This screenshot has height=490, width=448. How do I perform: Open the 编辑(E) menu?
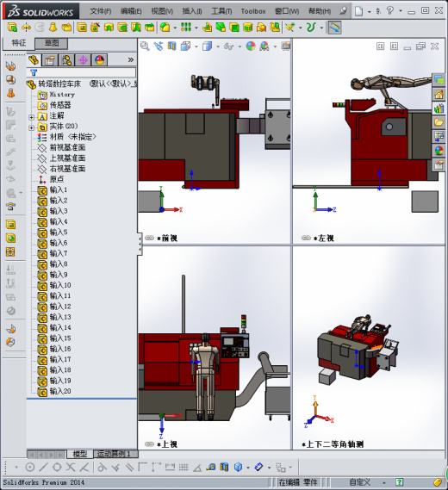(131, 11)
